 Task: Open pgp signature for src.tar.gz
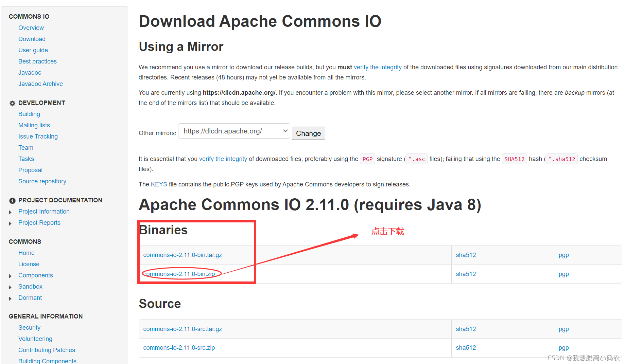(x=563, y=329)
